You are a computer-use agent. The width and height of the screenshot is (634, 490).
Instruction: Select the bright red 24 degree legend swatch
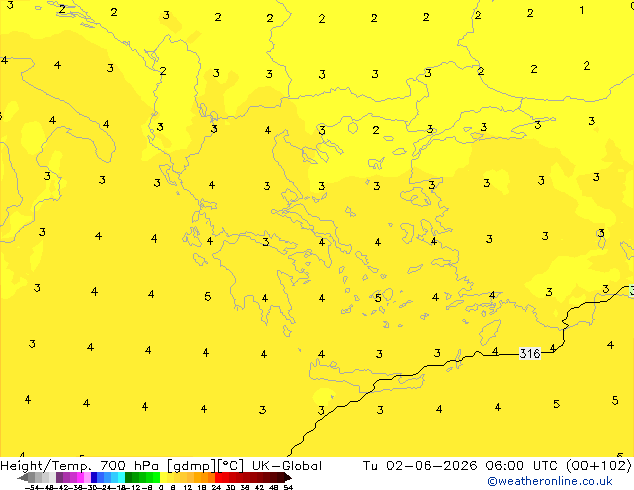[218, 477]
